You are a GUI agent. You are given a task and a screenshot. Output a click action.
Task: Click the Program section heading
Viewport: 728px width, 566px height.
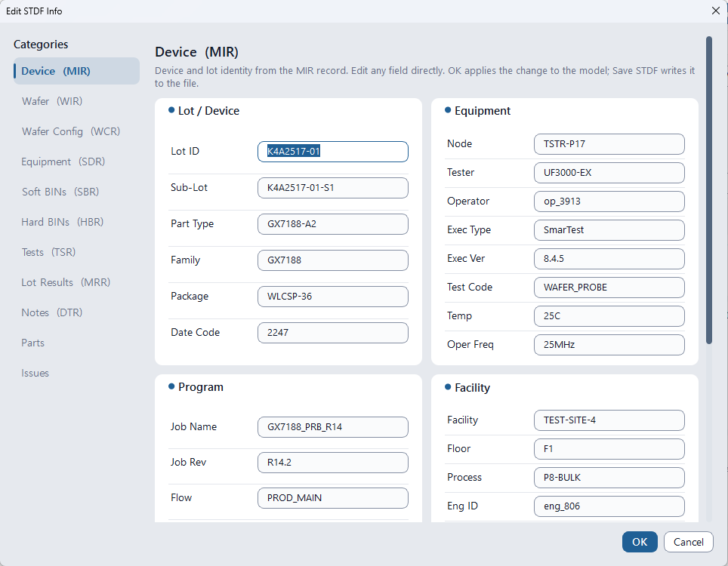201,387
